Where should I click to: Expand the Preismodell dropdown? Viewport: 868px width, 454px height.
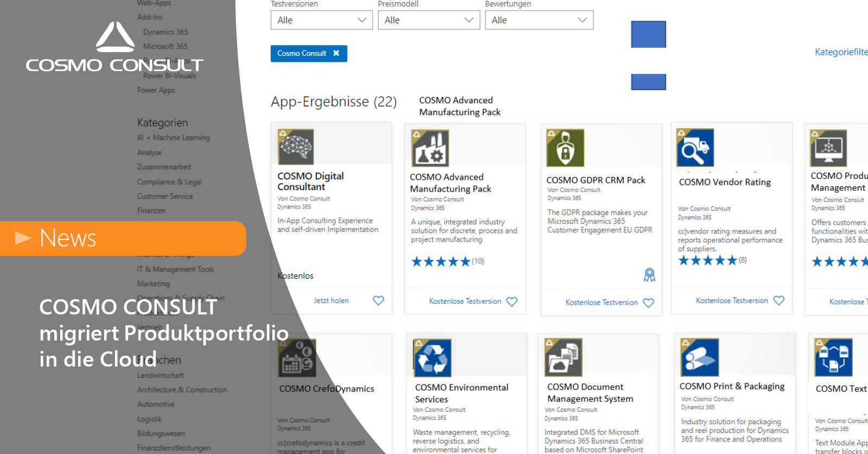(x=429, y=20)
